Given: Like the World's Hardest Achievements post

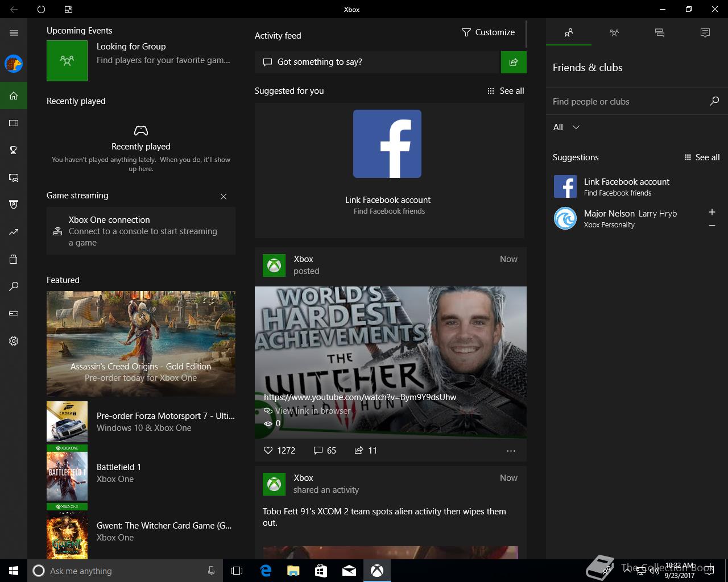Looking at the screenshot, I should [279, 450].
